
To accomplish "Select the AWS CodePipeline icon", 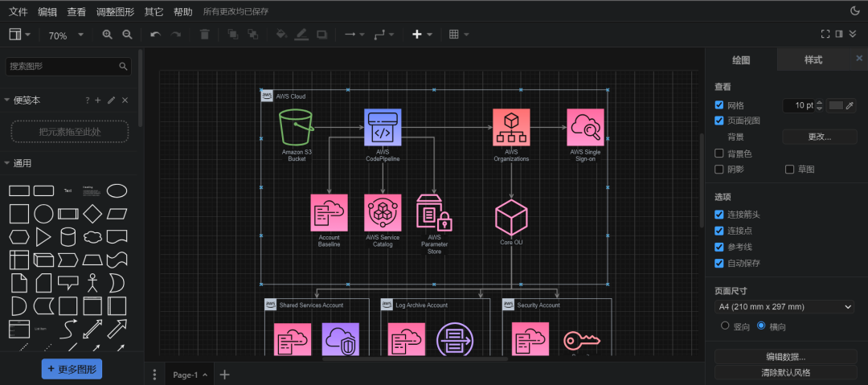I will [x=383, y=128].
